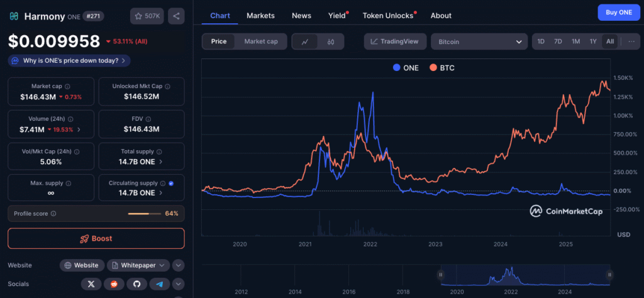Toggle ONE series in chart legend

[406, 68]
